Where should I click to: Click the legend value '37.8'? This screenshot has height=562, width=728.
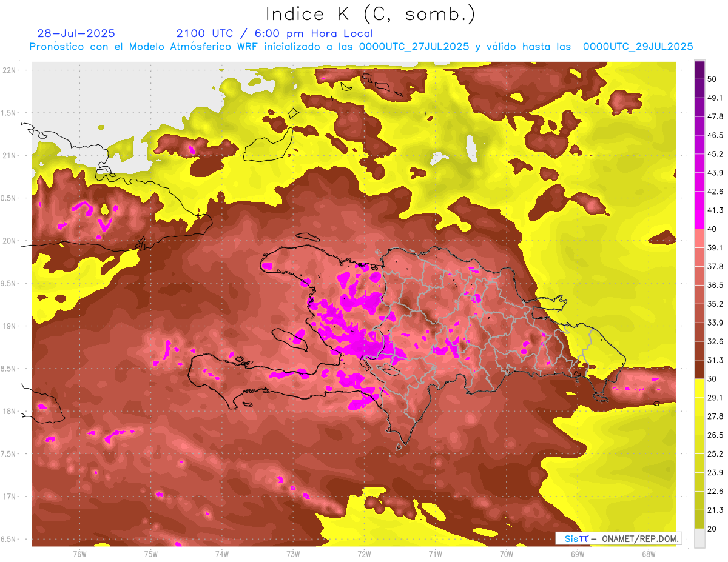[716, 267]
